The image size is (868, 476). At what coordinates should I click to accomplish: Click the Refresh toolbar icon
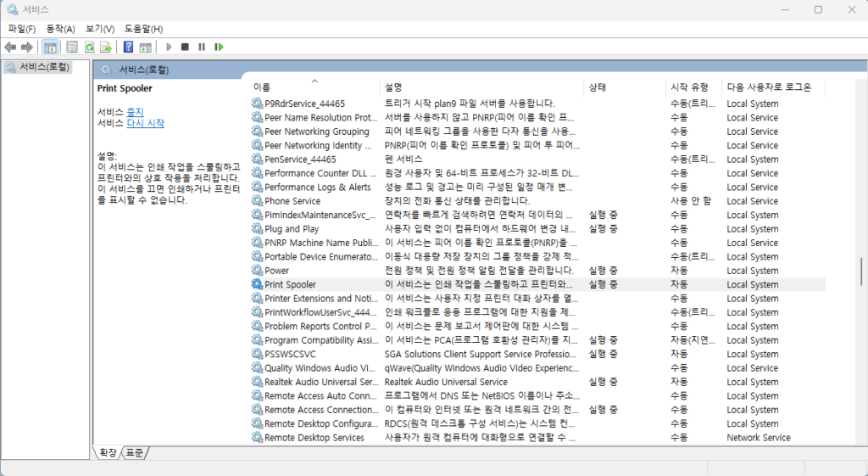click(x=89, y=48)
